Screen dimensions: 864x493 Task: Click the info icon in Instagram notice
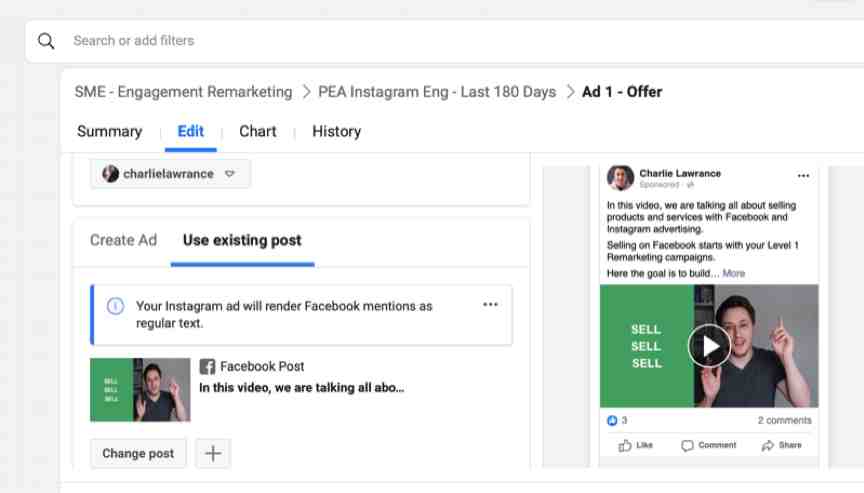(x=115, y=306)
